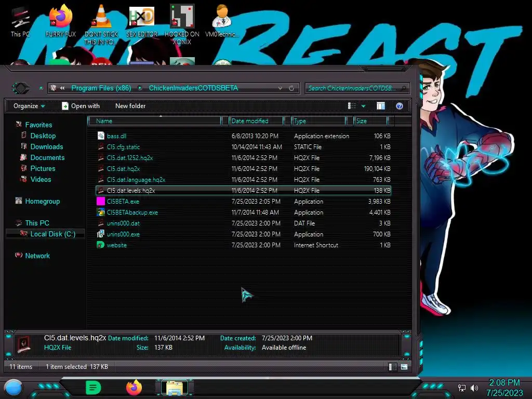
Task: Create a New folder
Action: tap(130, 106)
